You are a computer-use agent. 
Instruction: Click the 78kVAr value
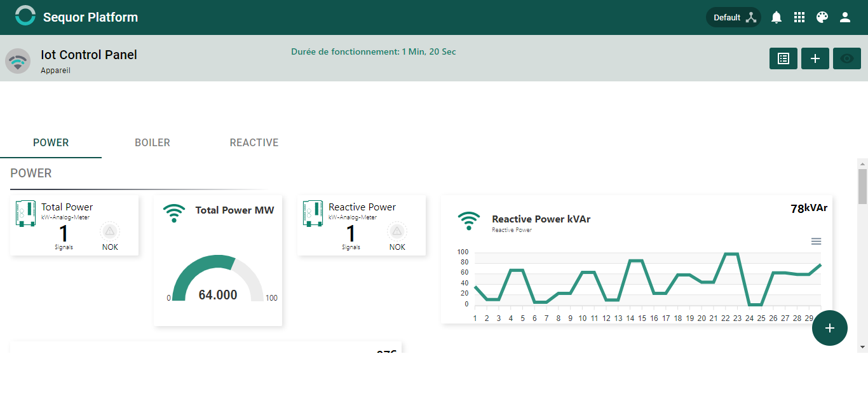(809, 208)
